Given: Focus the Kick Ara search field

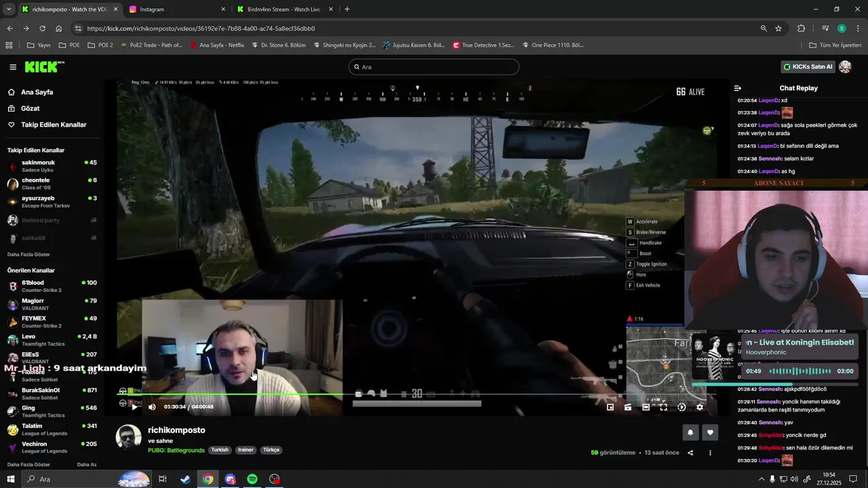Looking at the screenshot, I should tap(434, 67).
